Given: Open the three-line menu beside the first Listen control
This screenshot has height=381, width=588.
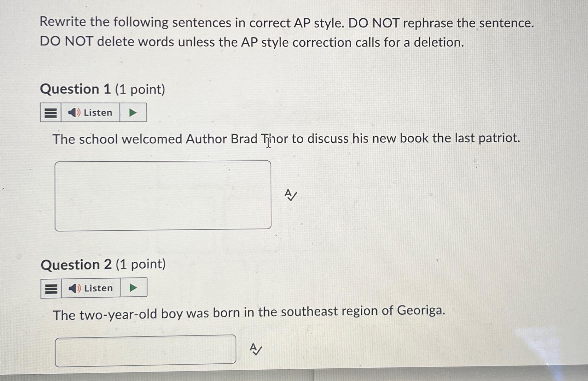Looking at the screenshot, I should [x=51, y=112].
